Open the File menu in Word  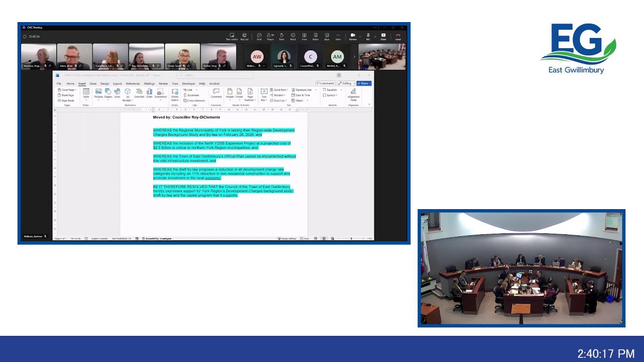coord(59,83)
